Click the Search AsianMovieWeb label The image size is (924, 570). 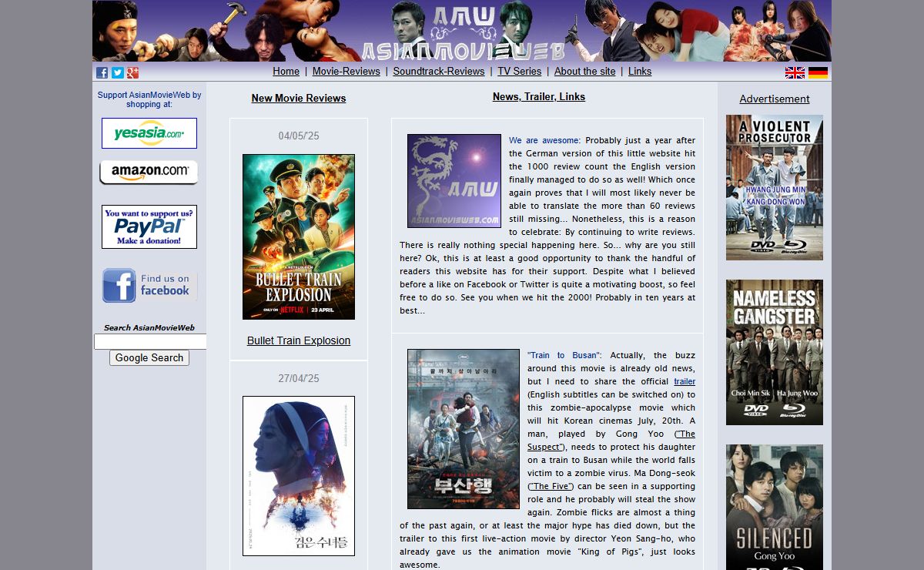pyautogui.click(x=149, y=327)
